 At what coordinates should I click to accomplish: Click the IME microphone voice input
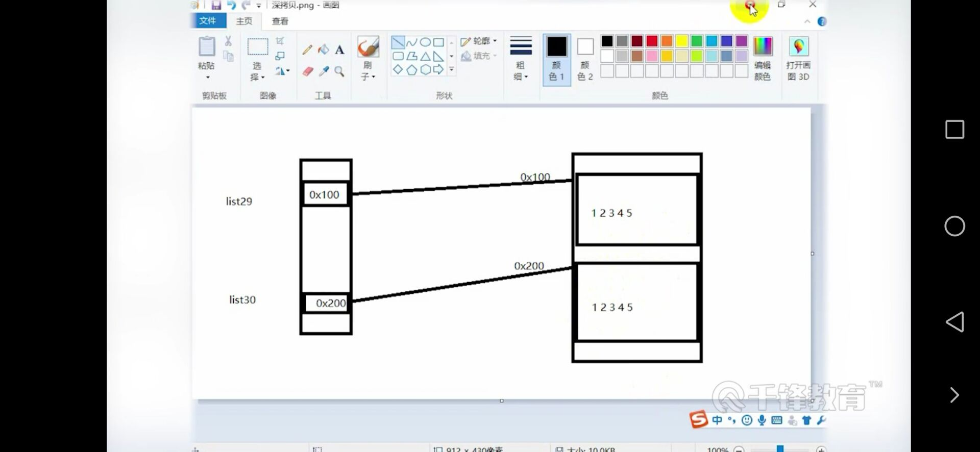coord(762,420)
